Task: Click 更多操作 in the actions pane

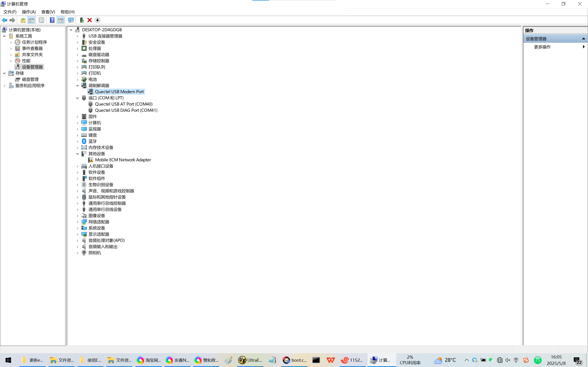Action: coord(542,47)
